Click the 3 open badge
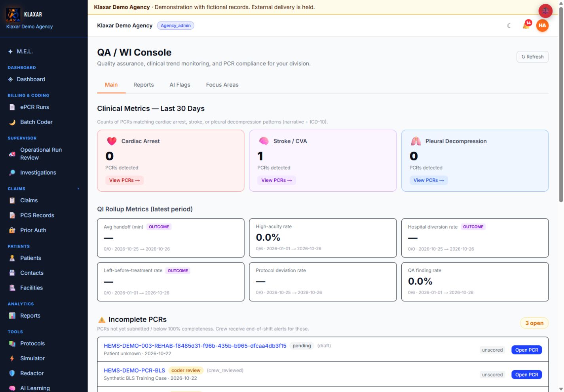This screenshot has width=564, height=392. click(x=534, y=323)
